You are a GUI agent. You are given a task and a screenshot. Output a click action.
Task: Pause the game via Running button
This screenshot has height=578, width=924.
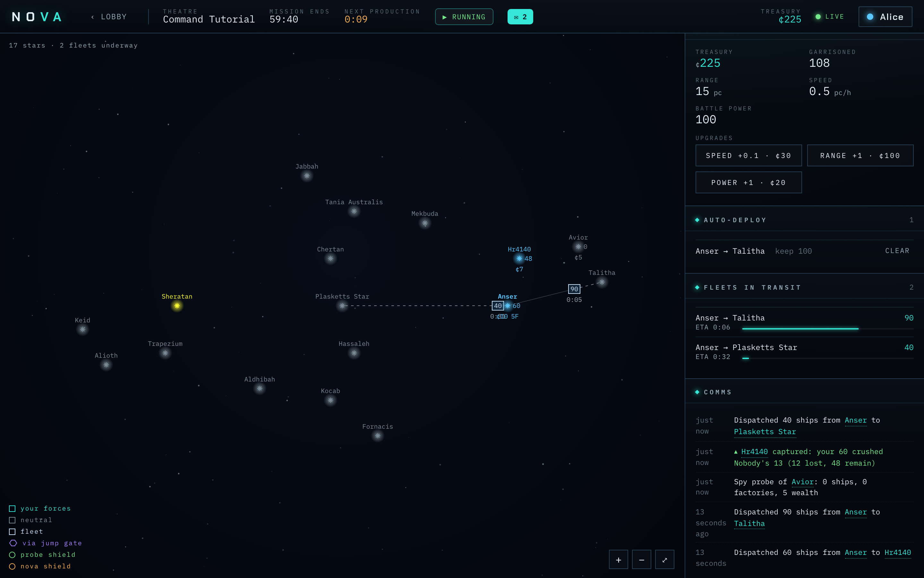464,17
